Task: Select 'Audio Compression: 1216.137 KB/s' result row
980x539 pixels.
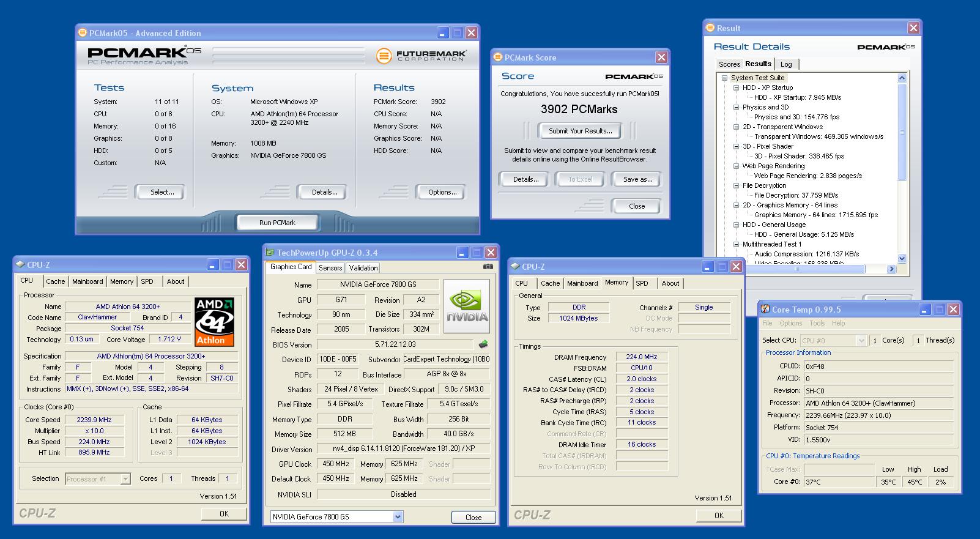Action: click(x=806, y=254)
